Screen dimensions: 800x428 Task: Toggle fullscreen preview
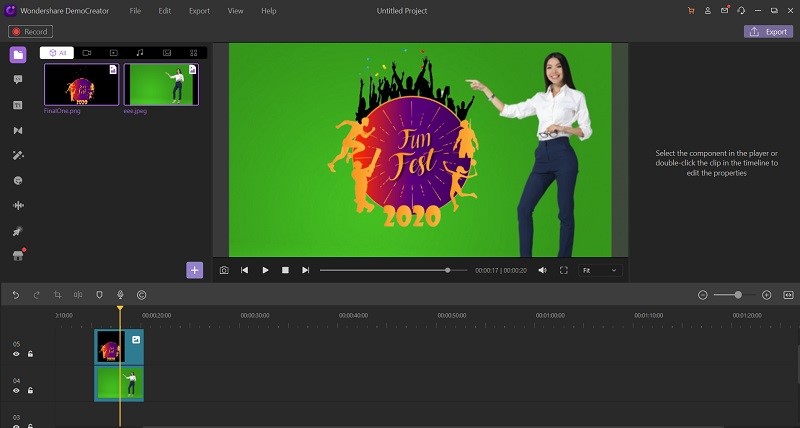[x=564, y=270]
